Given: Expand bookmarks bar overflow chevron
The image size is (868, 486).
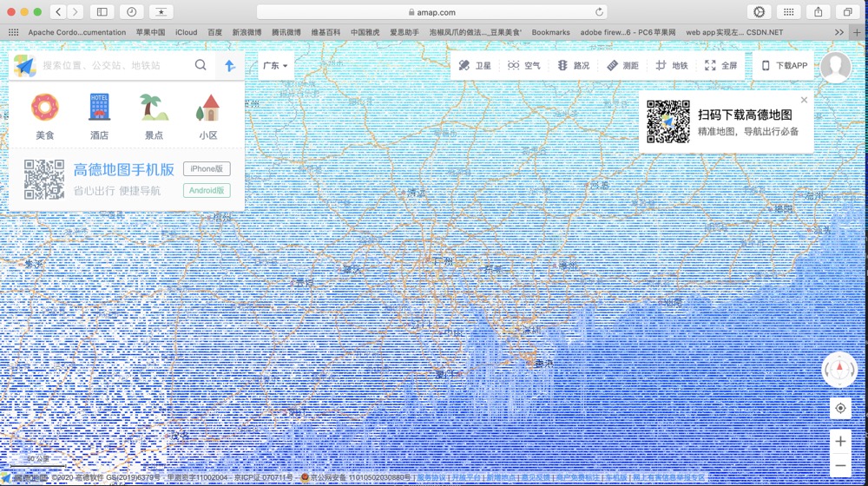Looking at the screenshot, I should click(x=838, y=32).
